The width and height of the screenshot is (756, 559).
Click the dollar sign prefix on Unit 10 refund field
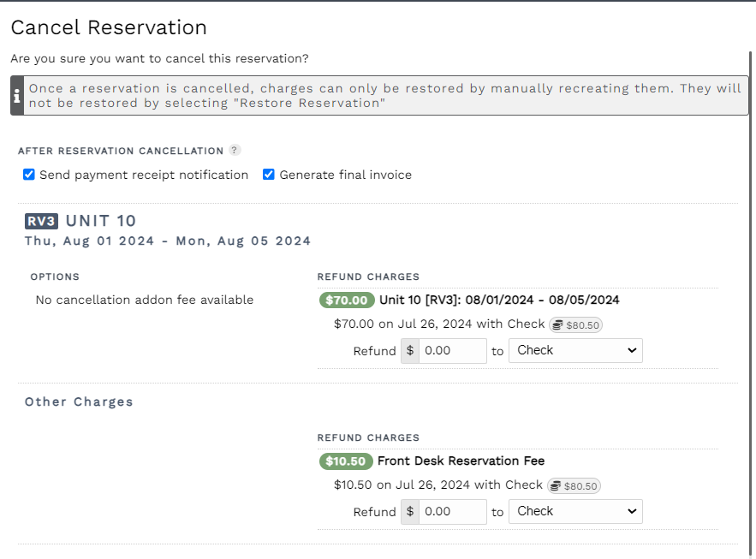408,350
